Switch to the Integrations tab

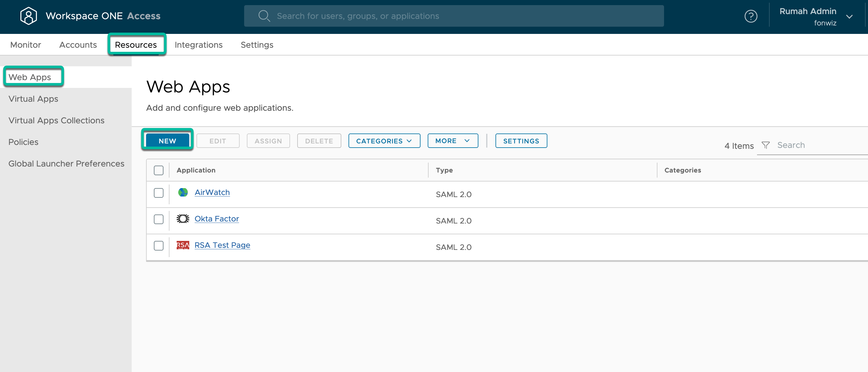(199, 45)
